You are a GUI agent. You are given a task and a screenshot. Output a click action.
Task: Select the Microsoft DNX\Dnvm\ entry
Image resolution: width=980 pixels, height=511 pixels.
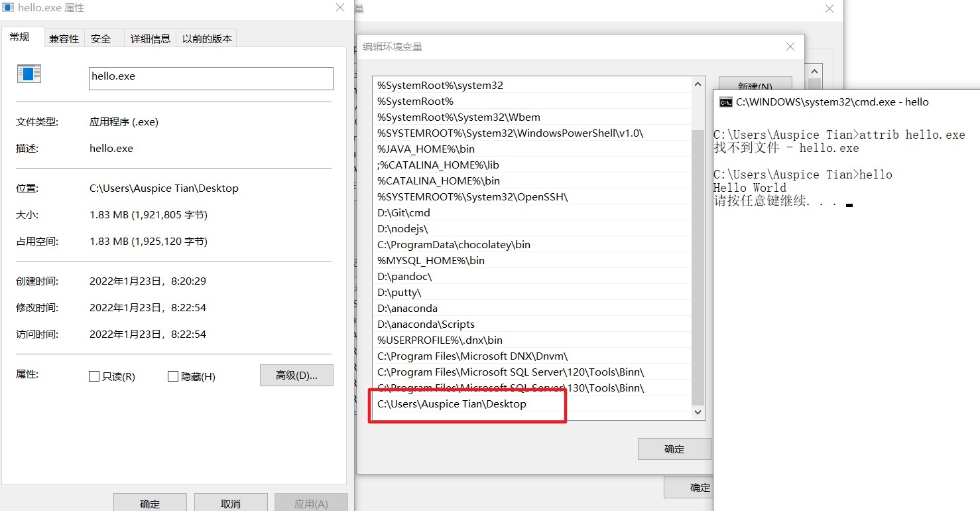[x=531, y=356]
